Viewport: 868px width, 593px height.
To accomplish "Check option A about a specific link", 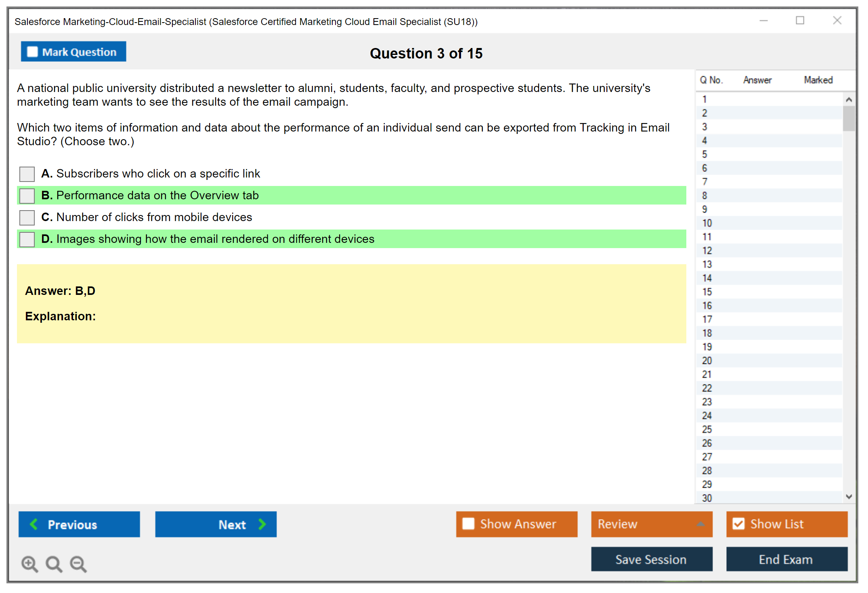I will pos(27,174).
